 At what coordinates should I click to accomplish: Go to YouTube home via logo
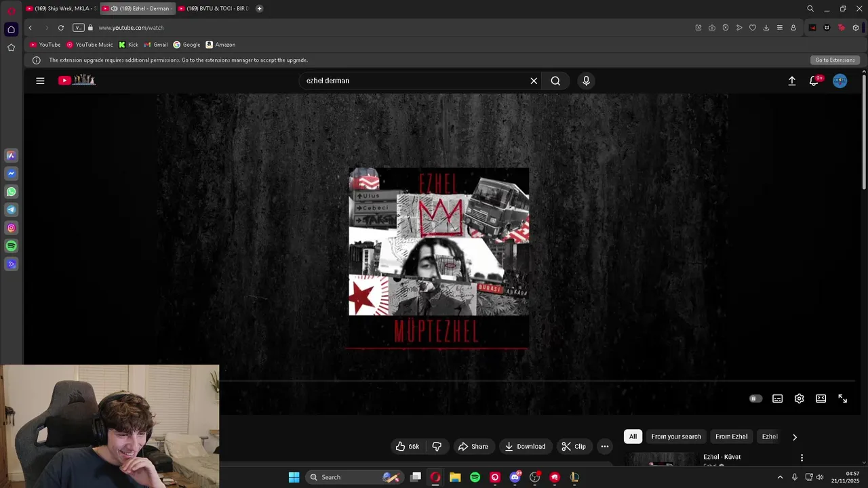[77, 80]
